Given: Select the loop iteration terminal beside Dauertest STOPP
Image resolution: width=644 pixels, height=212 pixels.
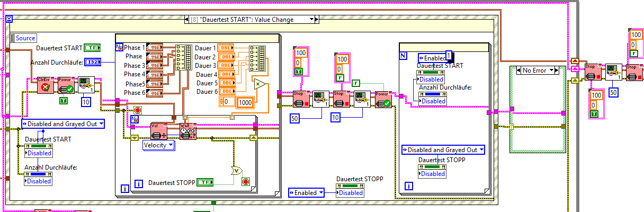Looking at the screenshot, I should [x=139, y=184].
